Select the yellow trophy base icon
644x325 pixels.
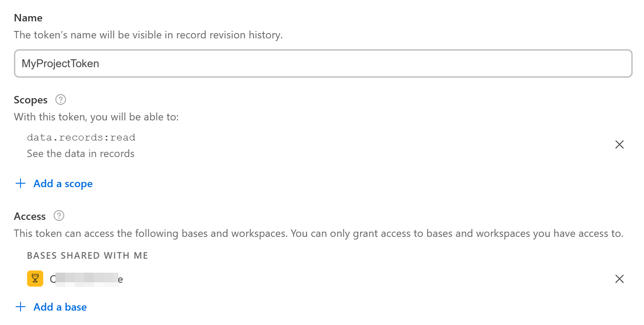coord(35,279)
